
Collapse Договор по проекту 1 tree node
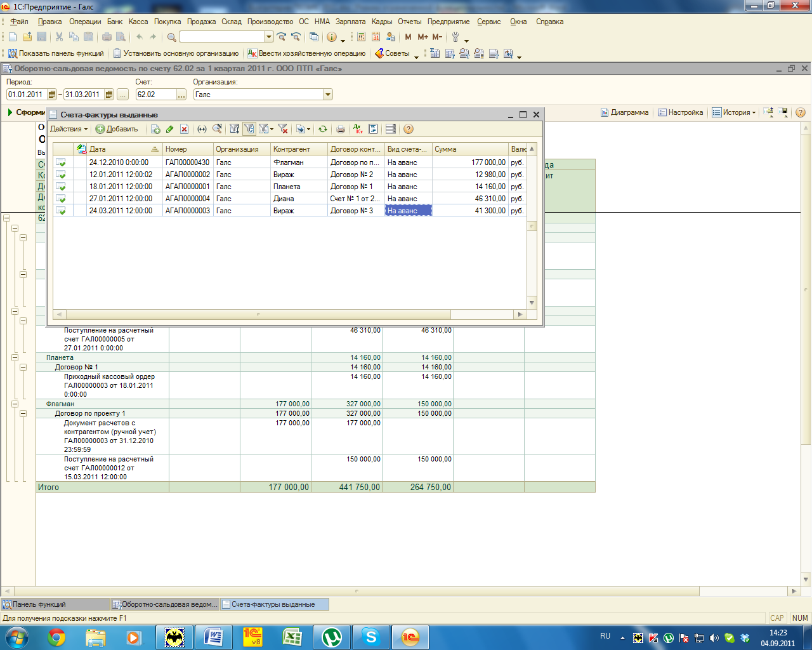click(23, 413)
